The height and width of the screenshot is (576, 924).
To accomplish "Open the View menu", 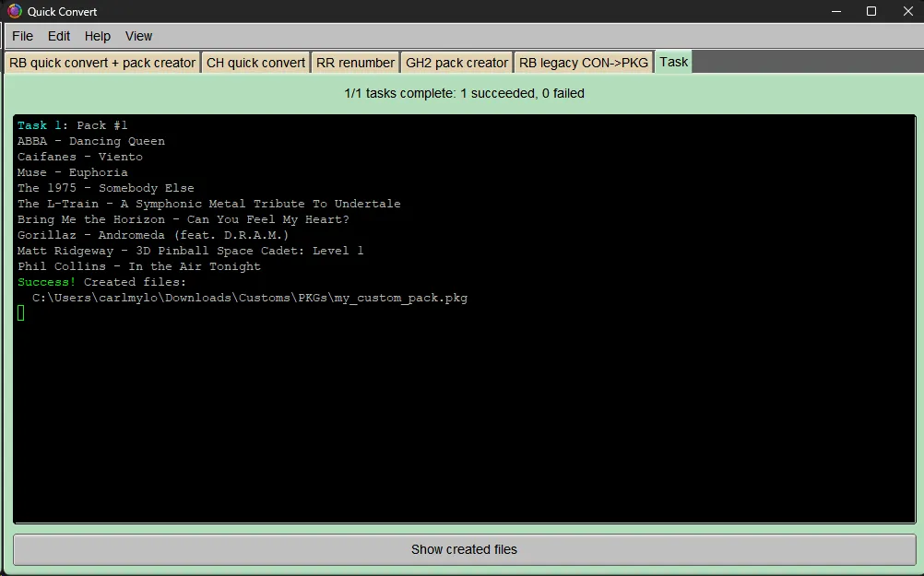I will pyautogui.click(x=138, y=36).
